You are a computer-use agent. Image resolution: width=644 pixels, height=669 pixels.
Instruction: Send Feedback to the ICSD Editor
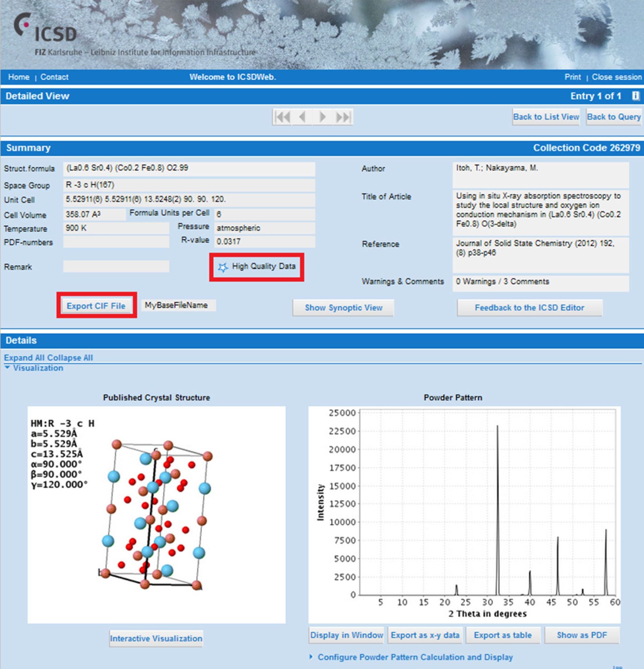pyautogui.click(x=530, y=308)
